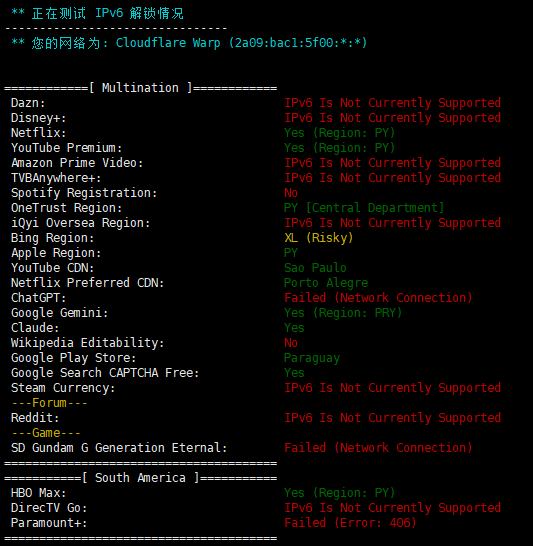Click the yellow 'XL (Risky)' value
The image size is (533, 546).
[x=319, y=238]
